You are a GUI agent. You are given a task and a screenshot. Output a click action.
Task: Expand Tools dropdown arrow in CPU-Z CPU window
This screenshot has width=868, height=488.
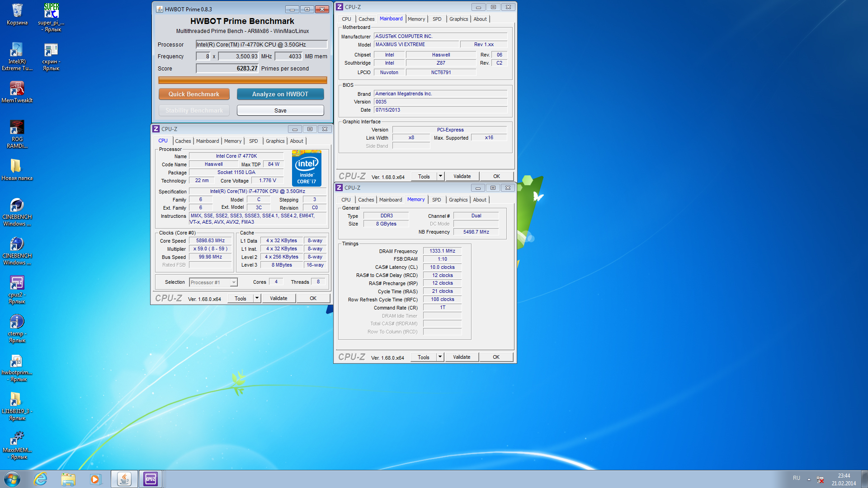point(257,298)
